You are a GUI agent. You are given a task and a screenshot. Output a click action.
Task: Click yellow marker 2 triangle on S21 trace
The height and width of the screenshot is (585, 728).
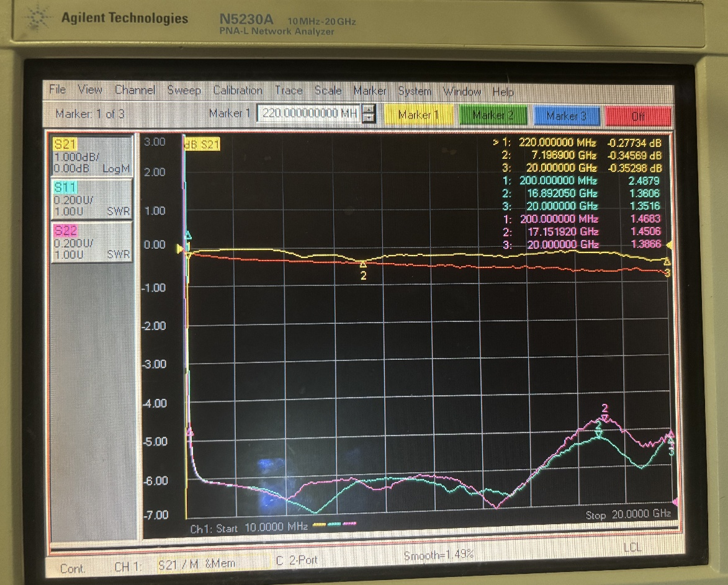coord(364,265)
